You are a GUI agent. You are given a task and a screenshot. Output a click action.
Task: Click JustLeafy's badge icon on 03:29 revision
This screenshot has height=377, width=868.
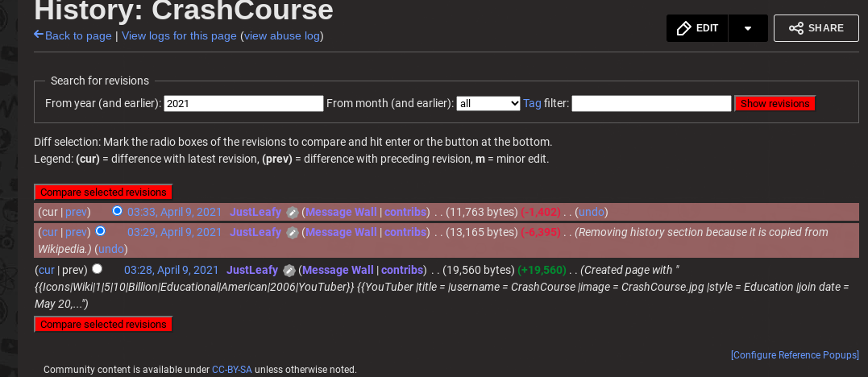coord(293,233)
